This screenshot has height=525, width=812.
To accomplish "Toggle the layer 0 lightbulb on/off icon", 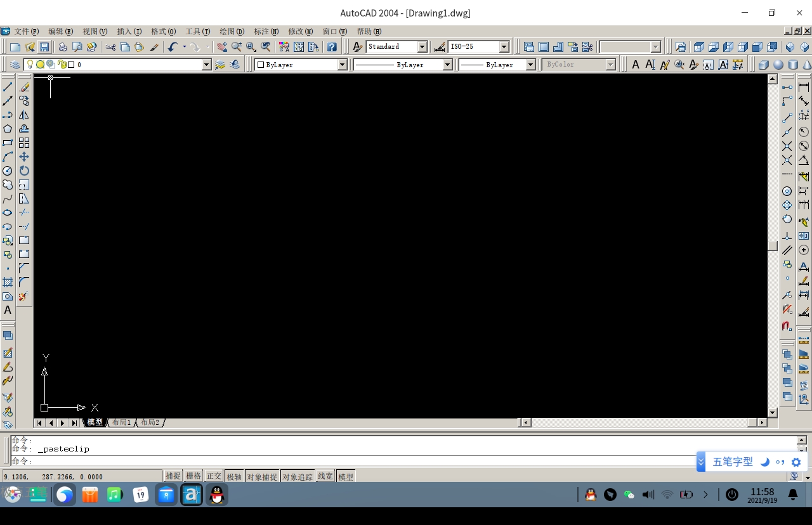I will (30, 64).
